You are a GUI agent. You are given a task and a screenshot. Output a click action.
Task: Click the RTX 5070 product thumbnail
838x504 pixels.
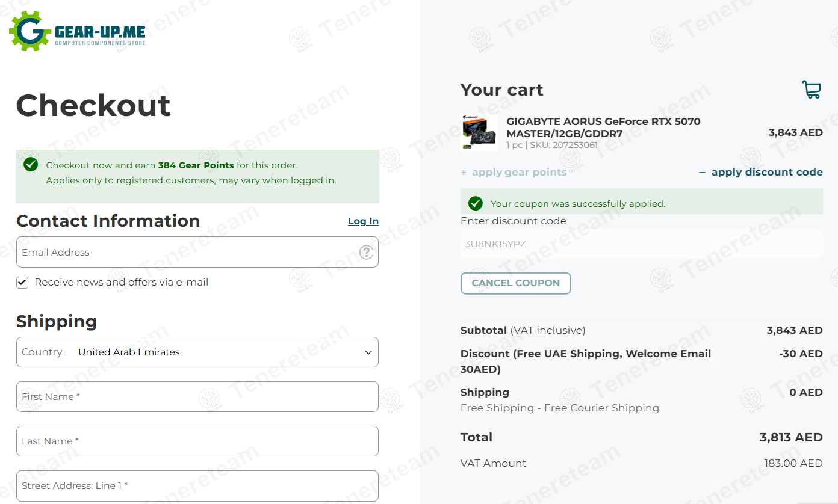click(x=479, y=132)
